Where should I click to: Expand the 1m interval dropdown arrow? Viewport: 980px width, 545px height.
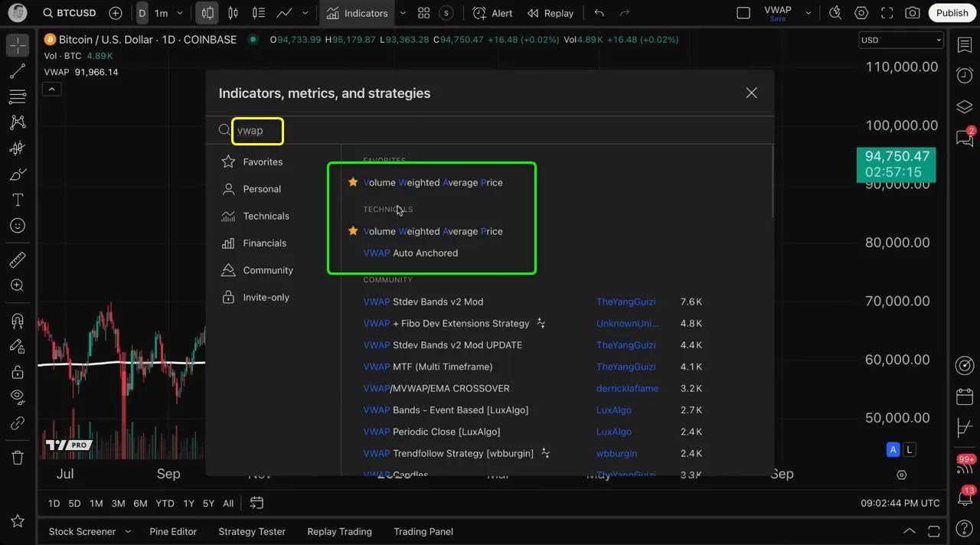tap(180, 13)
